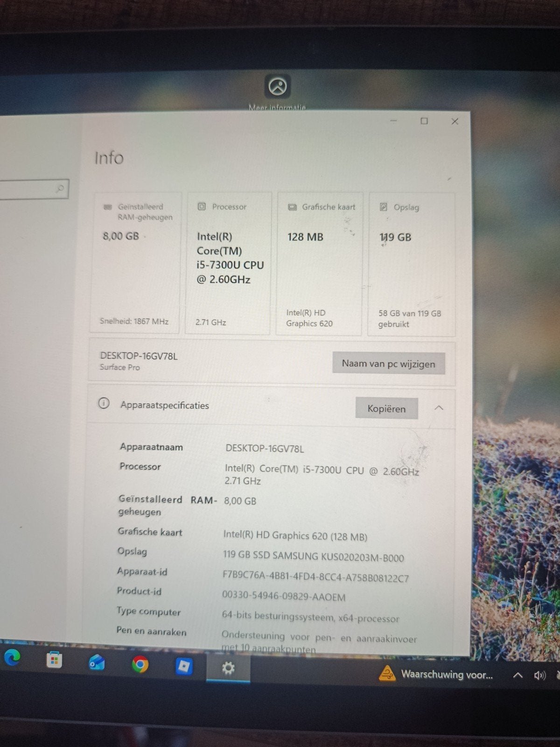This screenshot has width=560, height=747.
Task: Click the Processor card icon
Action: [x=202, y=206]
